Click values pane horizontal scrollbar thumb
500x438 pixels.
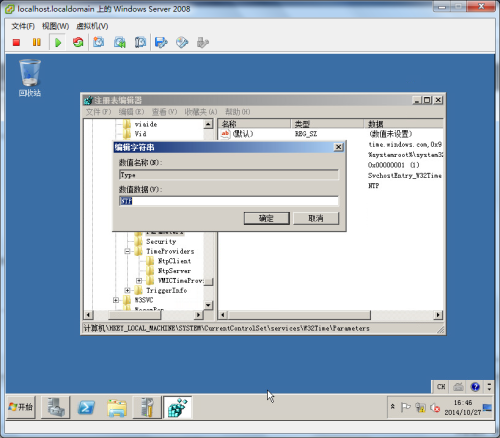299,315
